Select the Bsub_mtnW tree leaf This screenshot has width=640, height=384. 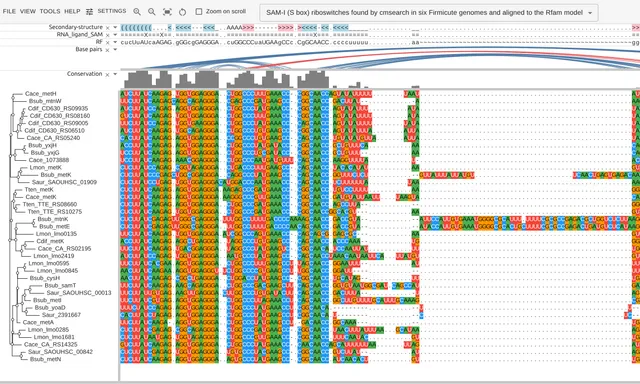point(45,101)
